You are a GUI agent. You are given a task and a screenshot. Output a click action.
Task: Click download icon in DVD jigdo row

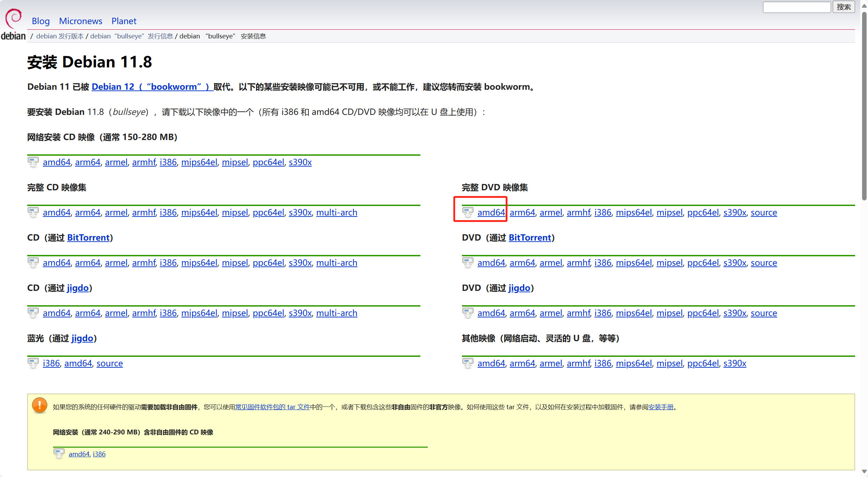tap(468, 313)
